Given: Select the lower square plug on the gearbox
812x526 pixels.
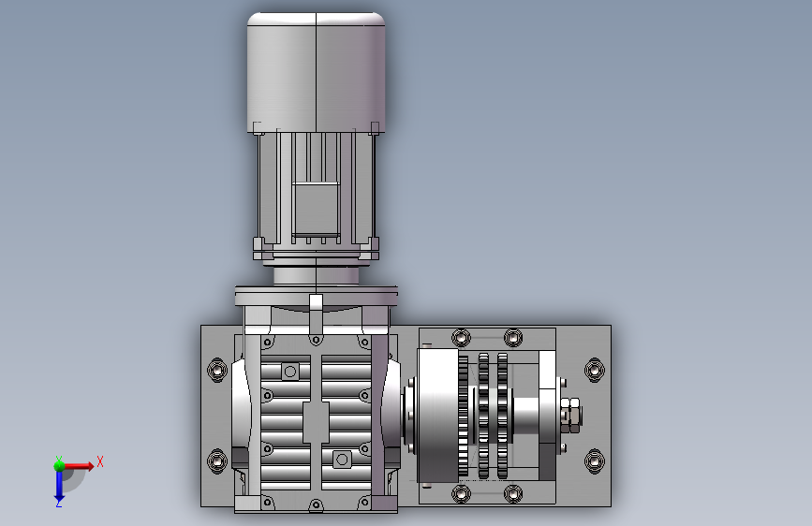Looking at the screenshot, I should pyautogui.click(x=341, y=460).
